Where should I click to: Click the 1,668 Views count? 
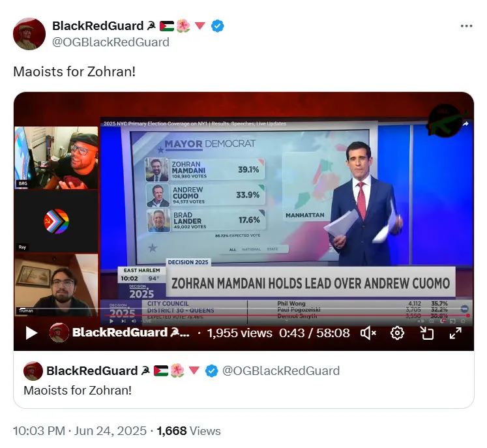[x=188, y=431]
